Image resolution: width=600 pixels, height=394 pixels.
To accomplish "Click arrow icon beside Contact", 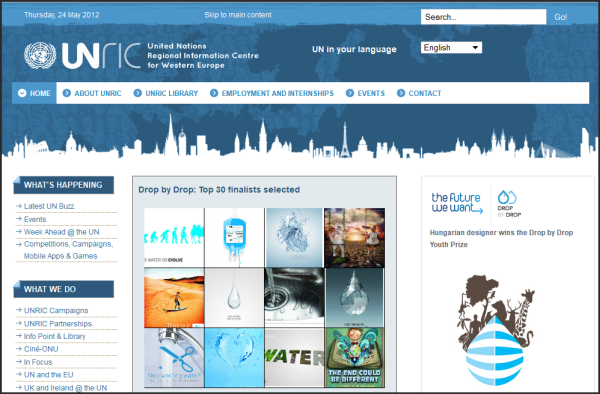I will tap(401, 93).
